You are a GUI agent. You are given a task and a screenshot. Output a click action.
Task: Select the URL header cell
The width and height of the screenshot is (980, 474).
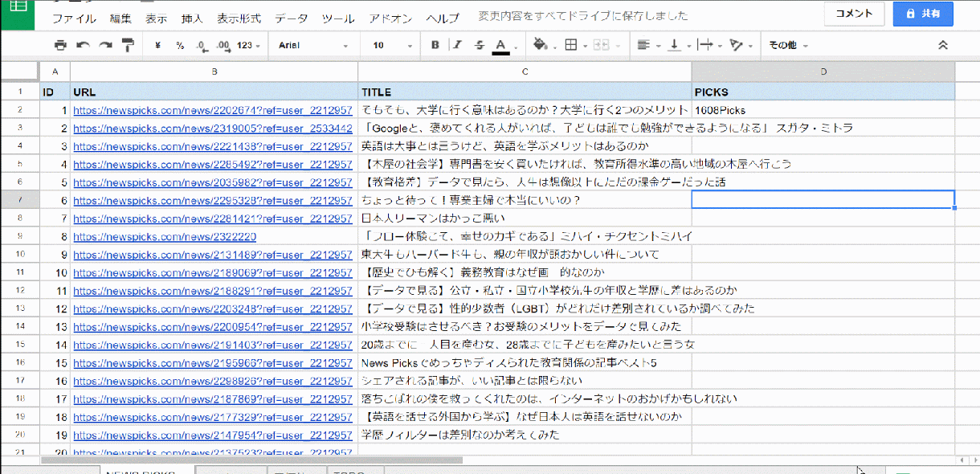tap(214, 92)
